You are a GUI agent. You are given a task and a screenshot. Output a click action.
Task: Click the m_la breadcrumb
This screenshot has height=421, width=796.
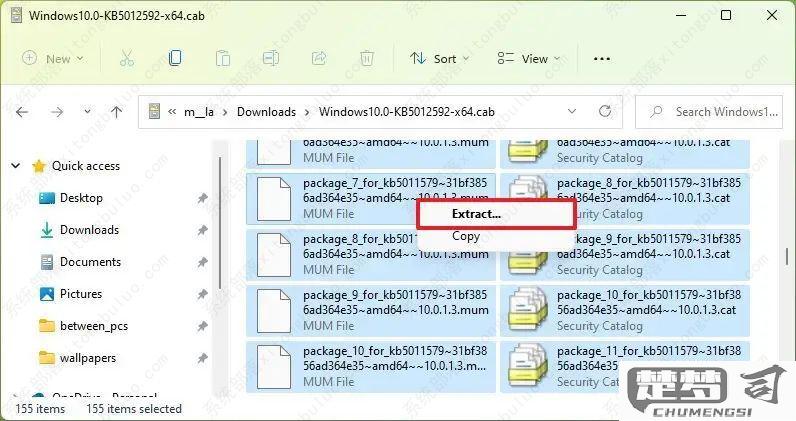[198, 112]
